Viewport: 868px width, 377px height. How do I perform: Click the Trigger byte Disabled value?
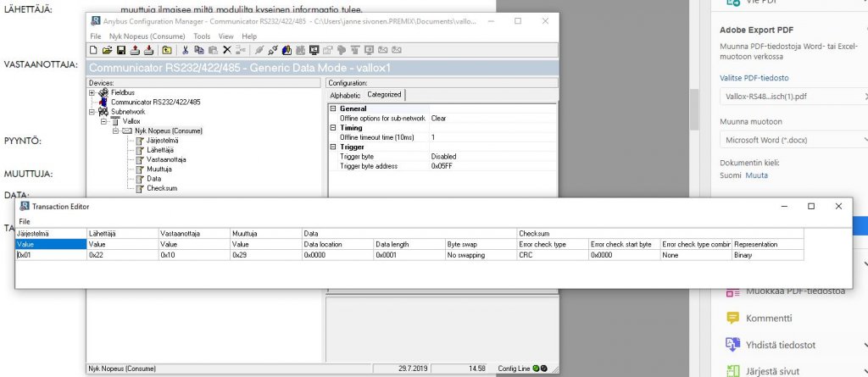[443, 157]
